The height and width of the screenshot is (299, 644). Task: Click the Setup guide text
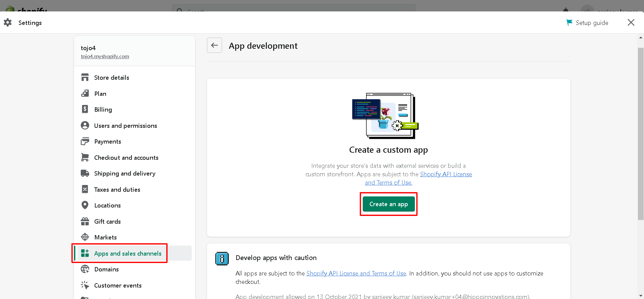[x=592, y=23]
